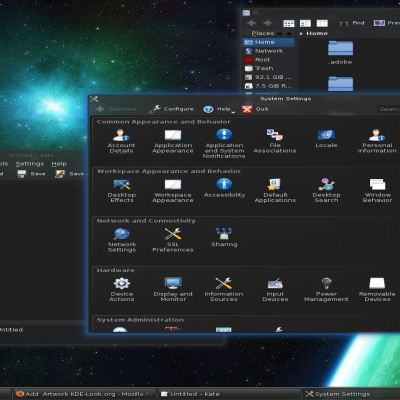400x400 pixels.
Task: Select the 7.5 GiB drive in Places
Action: pos(268,86)
